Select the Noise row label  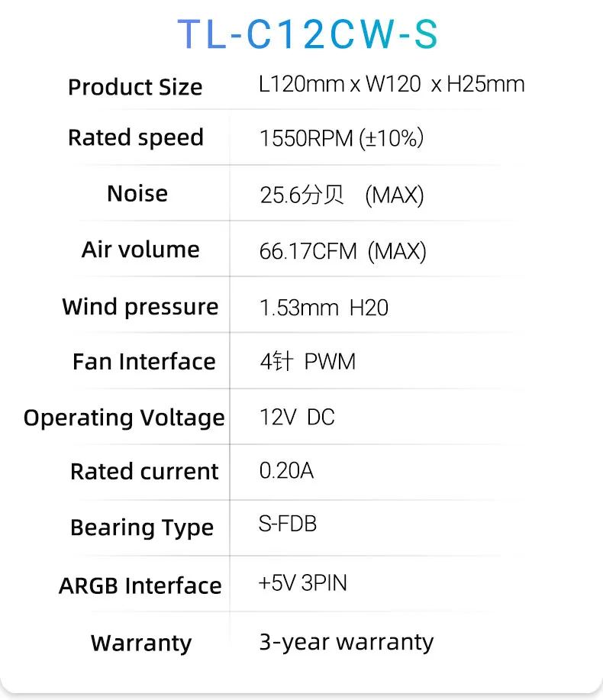click(x=137, y=193)
